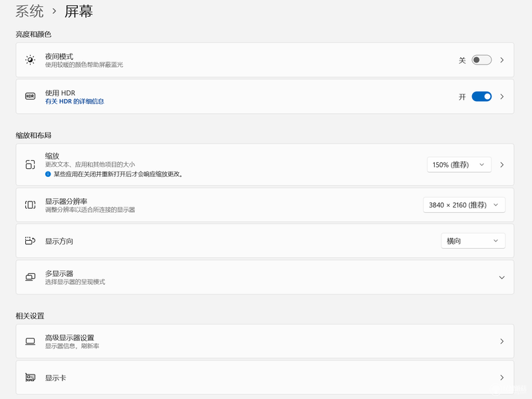Click the display resolution (显示器分辨率) icon
Viewport: 532px width, 399px height.
(x=30, y=205)
